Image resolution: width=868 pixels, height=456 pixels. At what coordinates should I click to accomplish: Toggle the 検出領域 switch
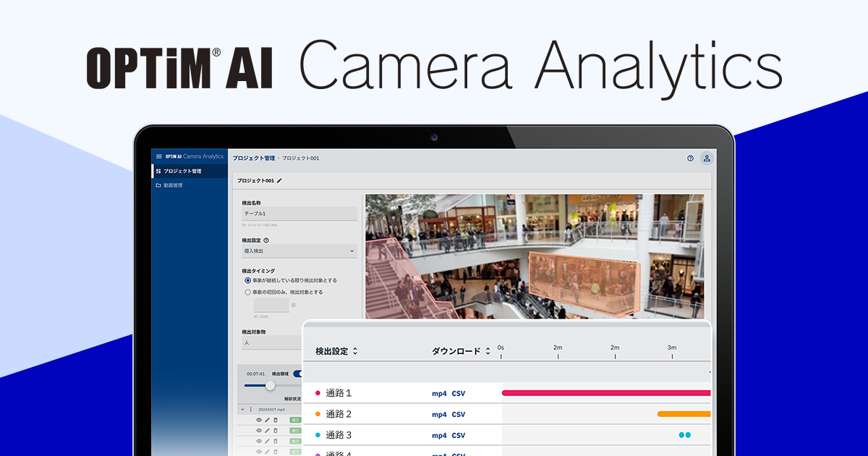coord(298,373)
